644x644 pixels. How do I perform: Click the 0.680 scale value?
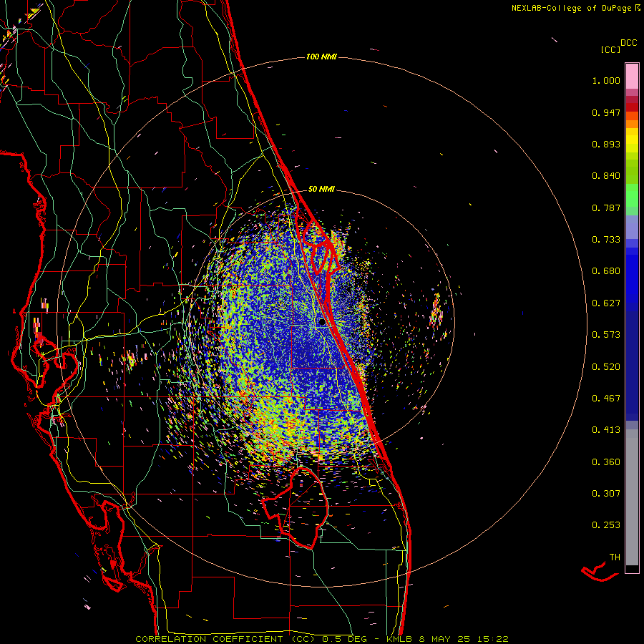pos(606,271)
